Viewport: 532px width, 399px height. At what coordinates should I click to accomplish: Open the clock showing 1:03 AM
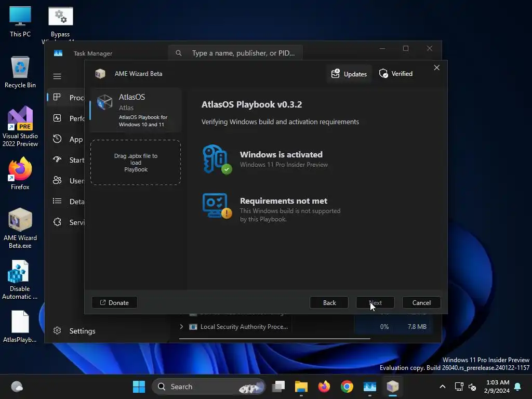pyautogui.click(x=497, y=387)
